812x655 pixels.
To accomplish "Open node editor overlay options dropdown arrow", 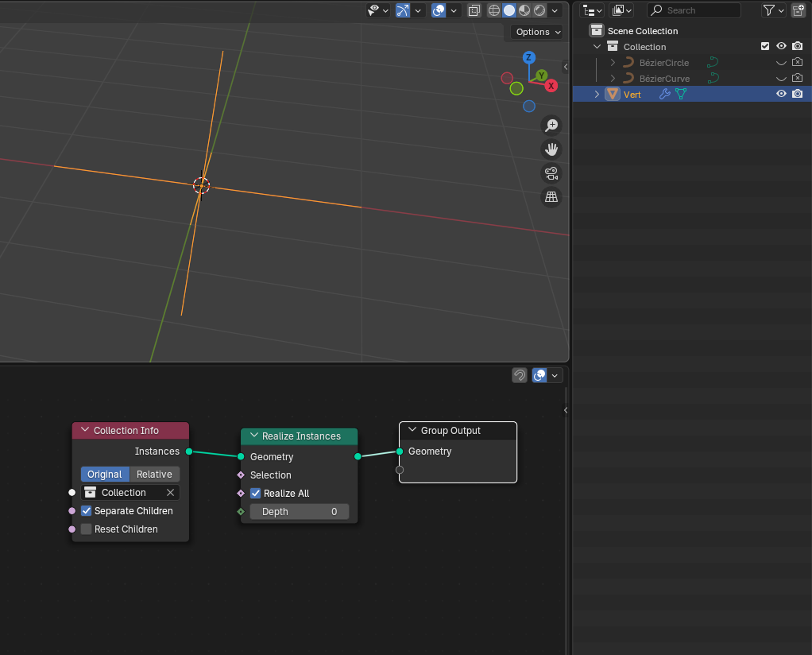I will (555, 375).
